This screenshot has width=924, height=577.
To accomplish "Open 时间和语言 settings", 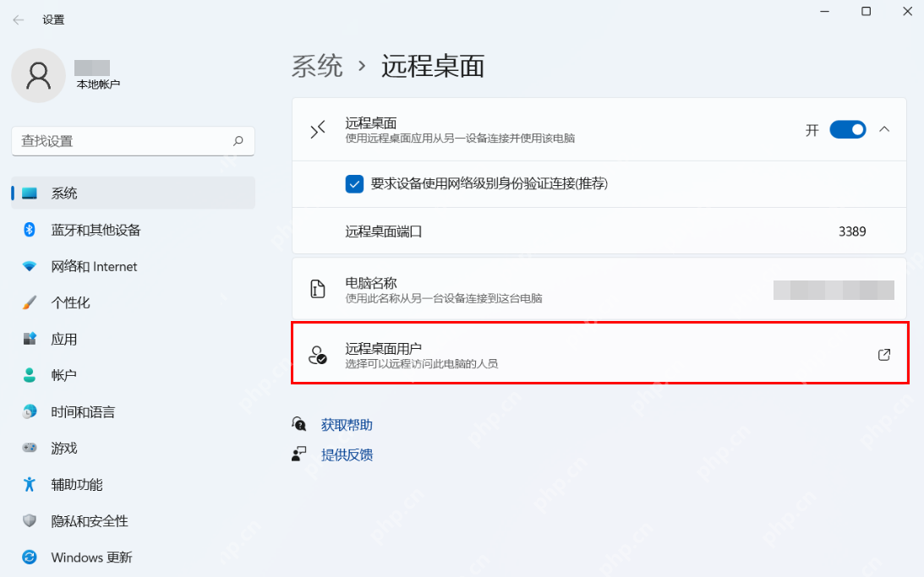I will [x=134, y=411].
